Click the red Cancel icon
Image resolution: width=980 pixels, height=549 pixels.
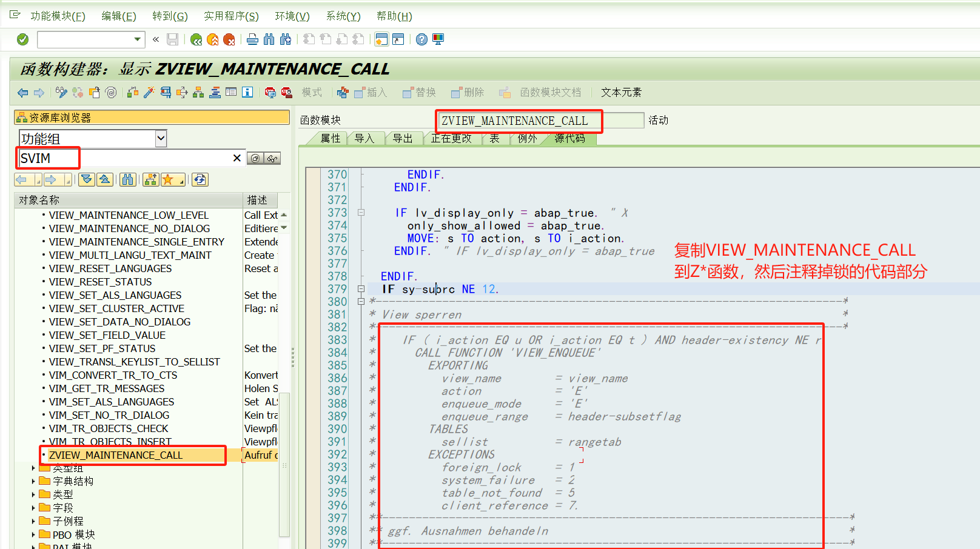click(229, 39)
